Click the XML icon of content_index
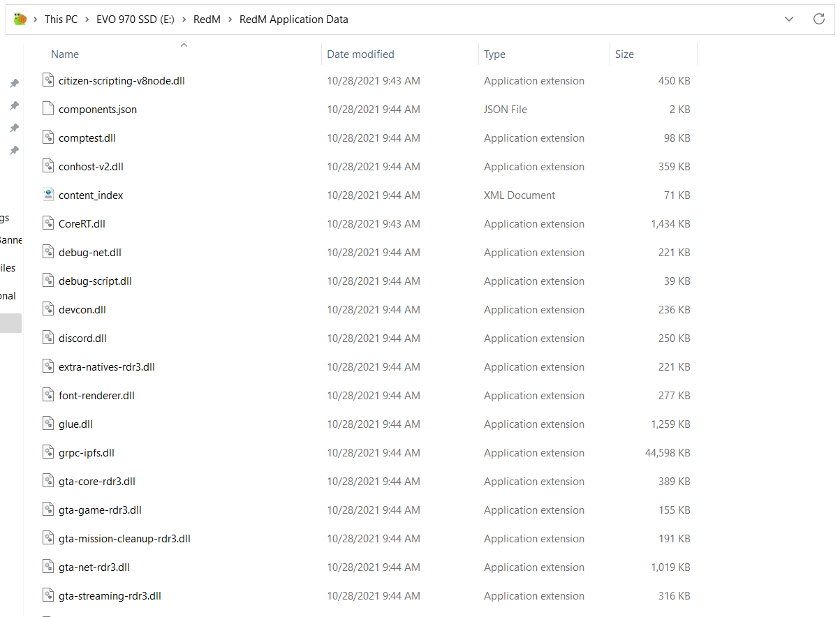Image resolution: width=840 pixels, height=617 pixels. (x=48, y=195)
